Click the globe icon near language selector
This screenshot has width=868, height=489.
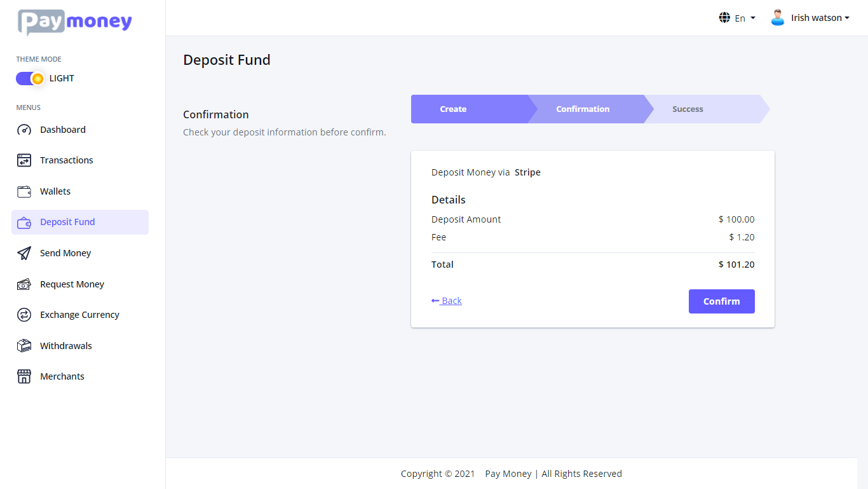pyautogui.click(x=724, y=17)
